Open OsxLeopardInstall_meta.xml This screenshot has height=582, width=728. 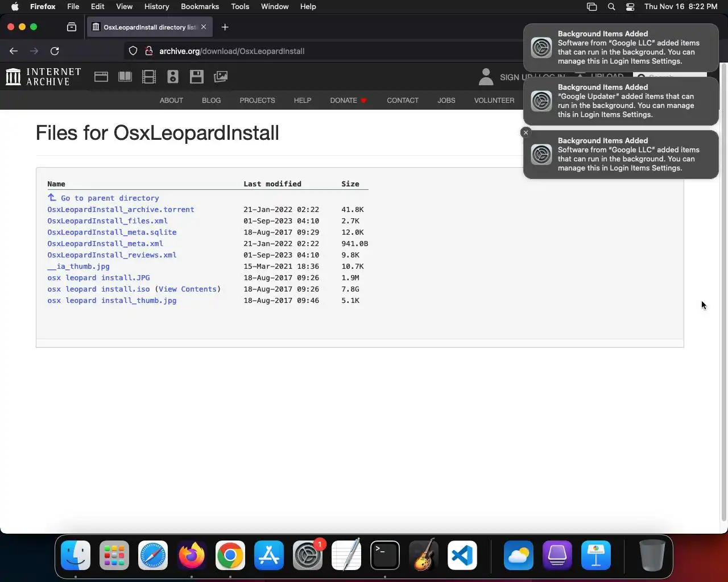(x=105, y=244)
